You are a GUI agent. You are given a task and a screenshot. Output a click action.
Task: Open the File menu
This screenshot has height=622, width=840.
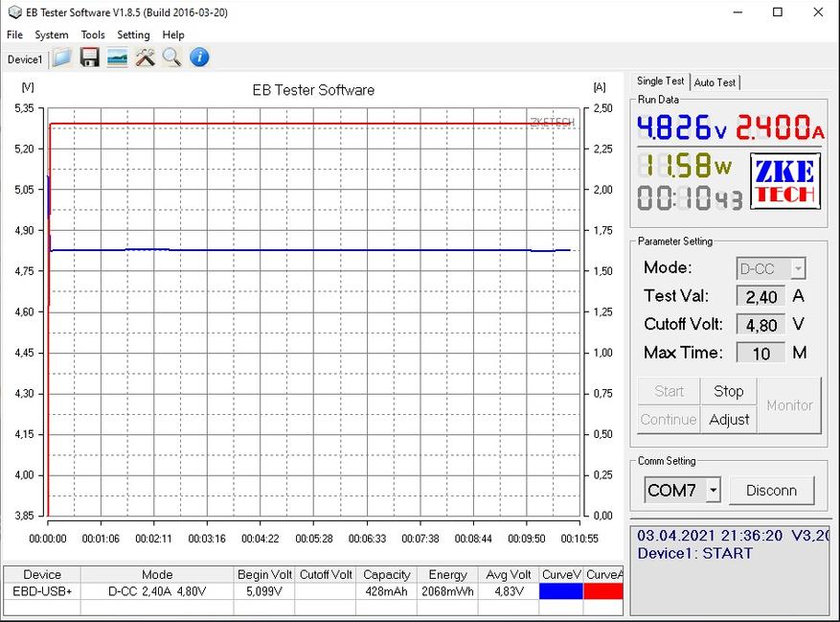14,35
